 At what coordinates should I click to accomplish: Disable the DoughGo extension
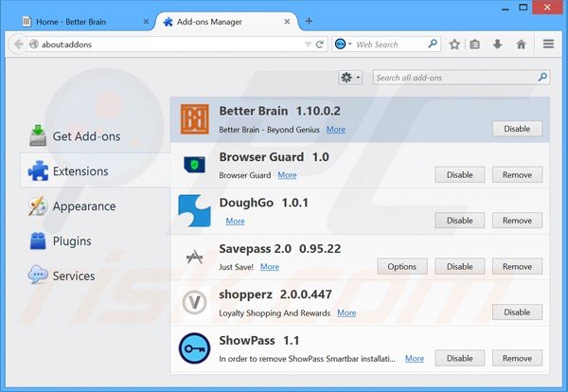(460, 221)
